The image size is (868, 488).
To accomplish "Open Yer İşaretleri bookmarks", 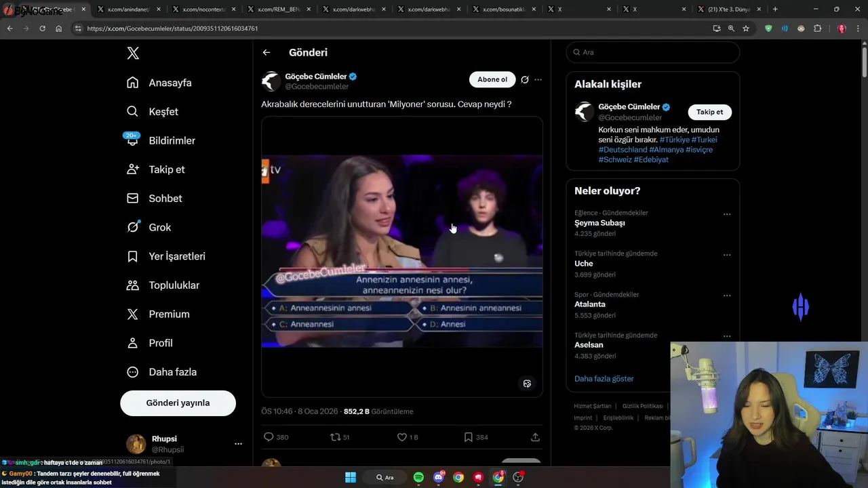I will 165,256.
